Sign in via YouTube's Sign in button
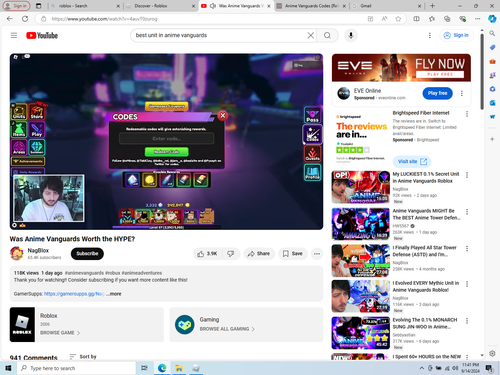 (x=456, y=35)
